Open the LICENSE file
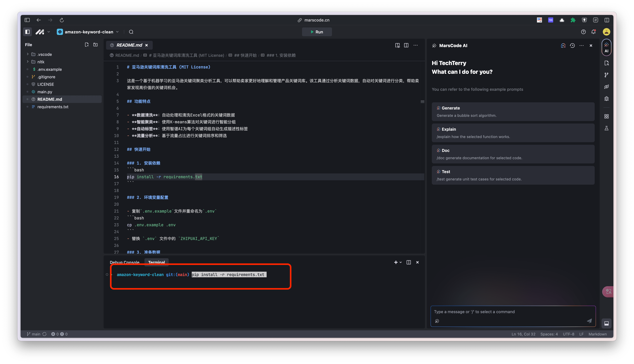Image resolution: width=634 pixels, height=364 pixels. (x=46, y=84)
